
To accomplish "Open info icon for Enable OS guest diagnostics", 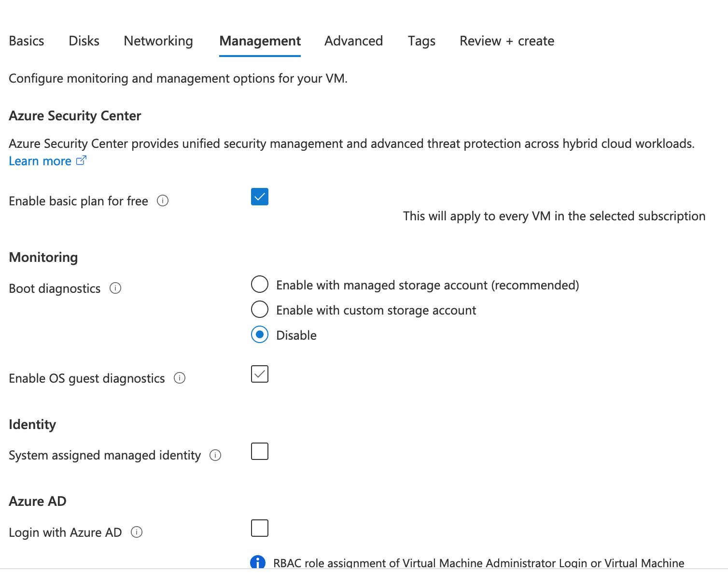I will (x=180, y=378).
